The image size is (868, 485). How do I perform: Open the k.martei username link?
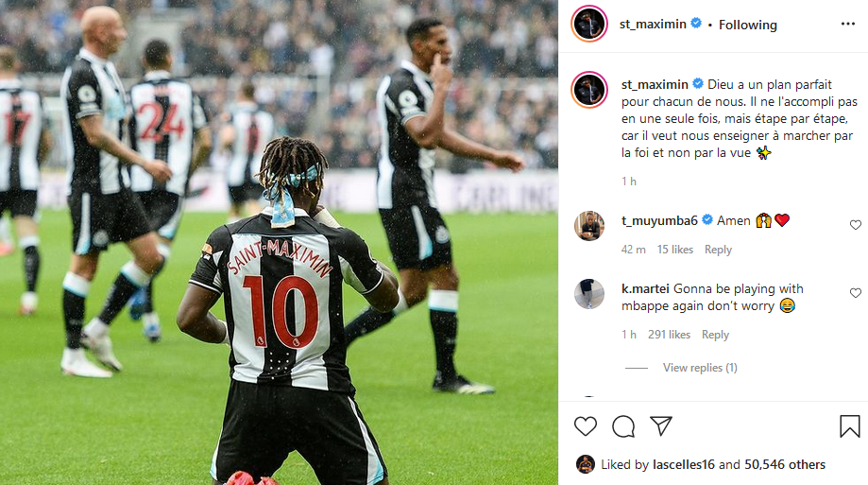coord(645,288)
